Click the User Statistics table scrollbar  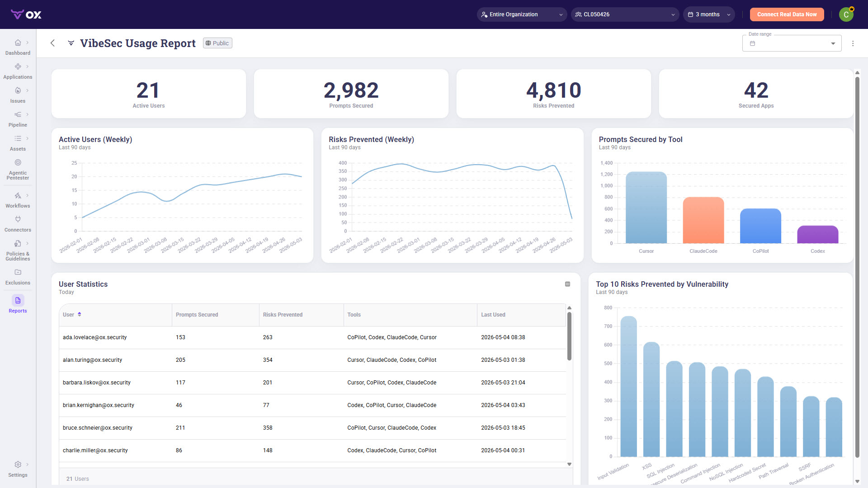click(x=569, y=336)
